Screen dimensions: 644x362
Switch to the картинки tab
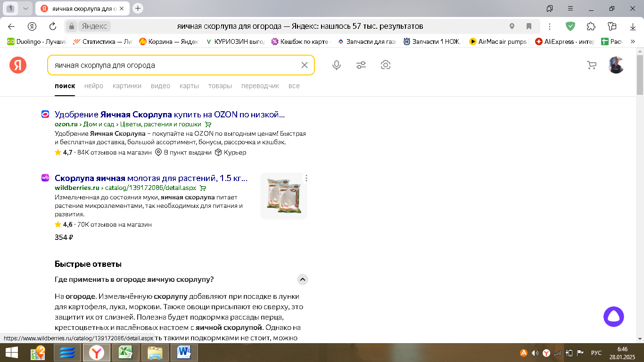(x=127, y=86)
